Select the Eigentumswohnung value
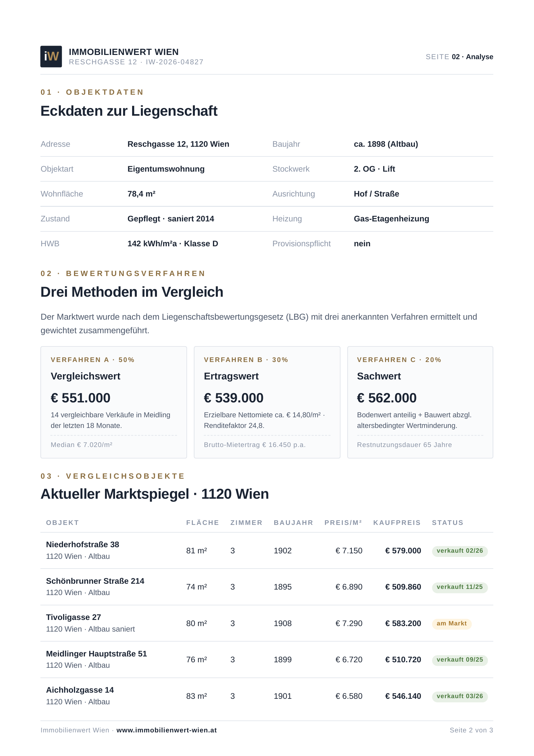 (x=166, y=169)
